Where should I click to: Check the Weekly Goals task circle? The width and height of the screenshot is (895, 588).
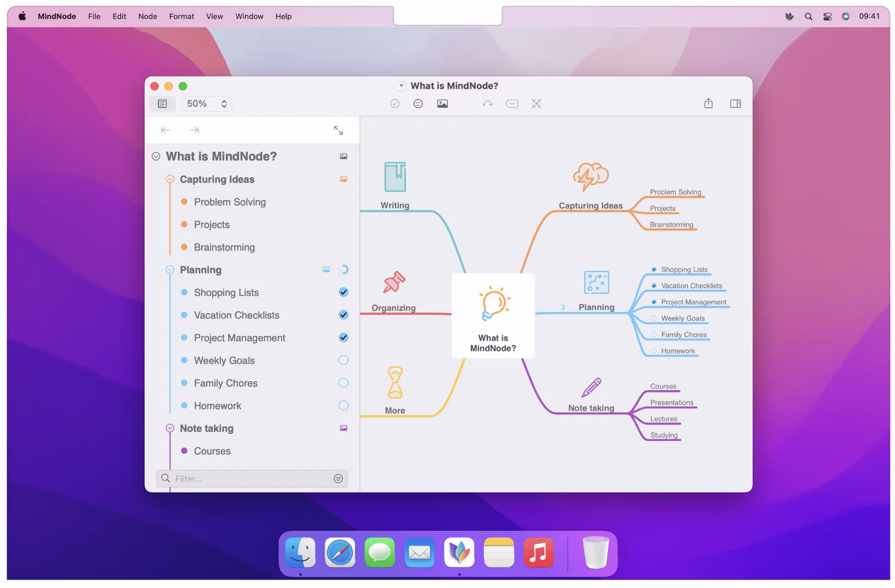(344, 360)
